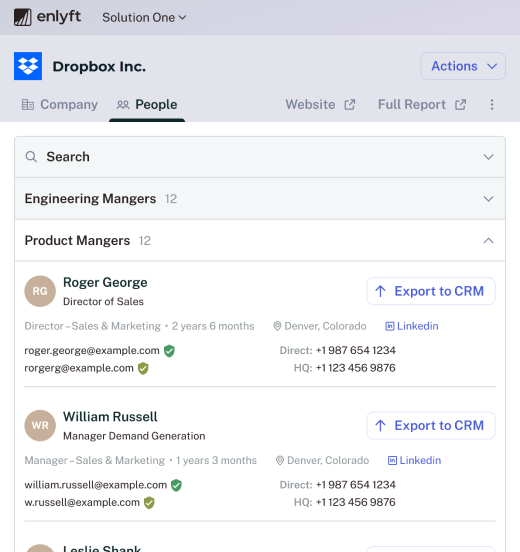
Task: Export Roger George to CRM
Action: (431, 291)
